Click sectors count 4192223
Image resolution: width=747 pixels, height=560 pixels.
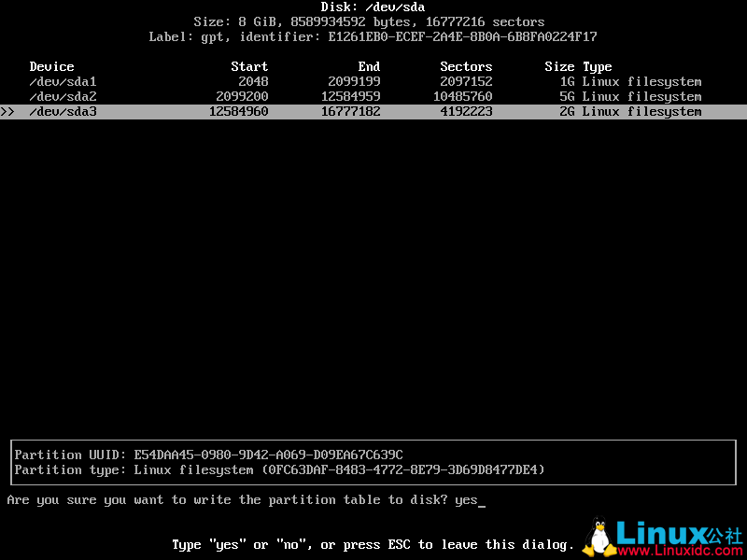pyautogui.click(x=466, y=111)
